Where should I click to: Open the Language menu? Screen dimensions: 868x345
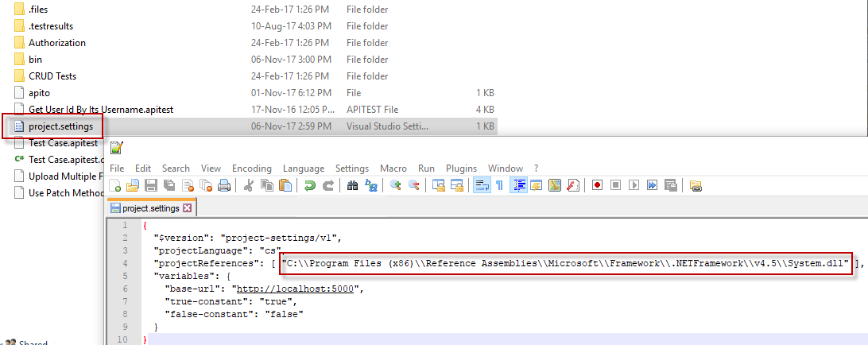coord(303,169)
